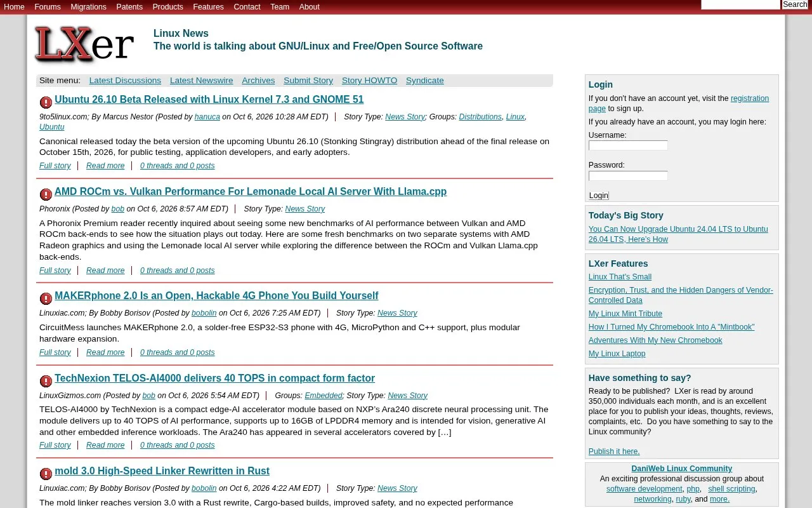Image resolution: width=812 pixels, height=508 pixels.
Task: Navigate to Home in the top bar
Action: 14,7
